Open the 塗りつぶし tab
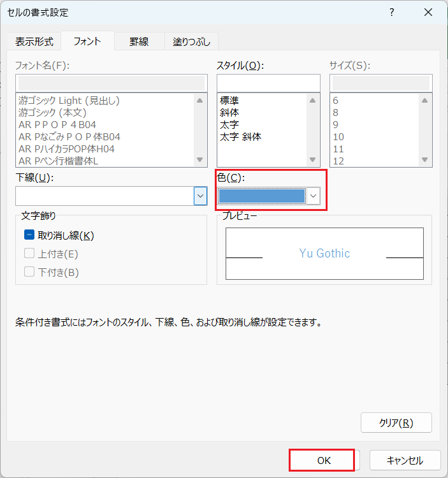The width and height of the screenshot is (448, 478). [x=191, y=41]
